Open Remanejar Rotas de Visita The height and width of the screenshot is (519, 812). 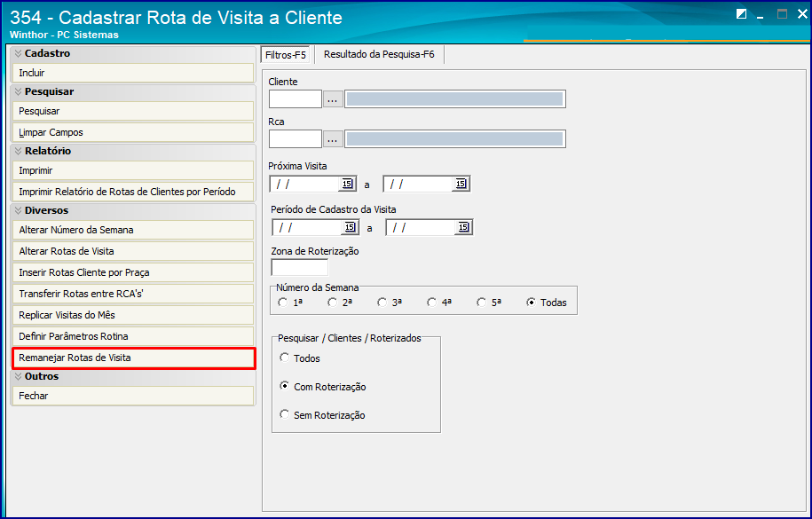133,358
